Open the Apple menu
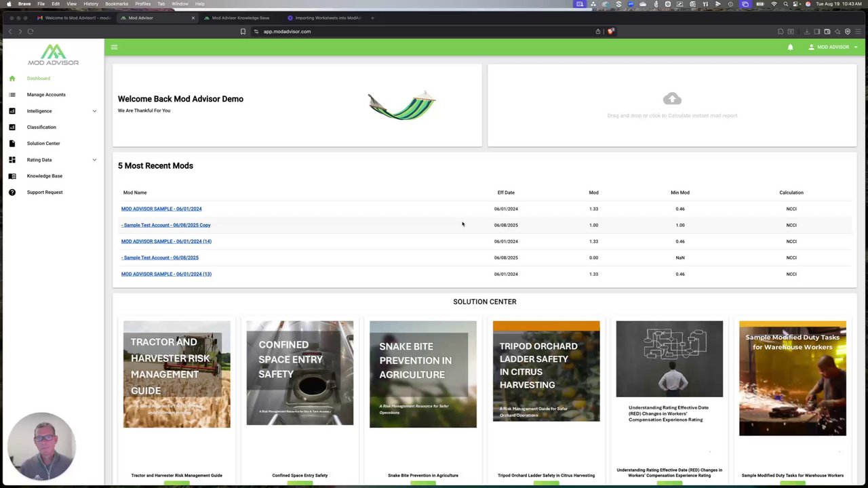 [x=9, y=4]
